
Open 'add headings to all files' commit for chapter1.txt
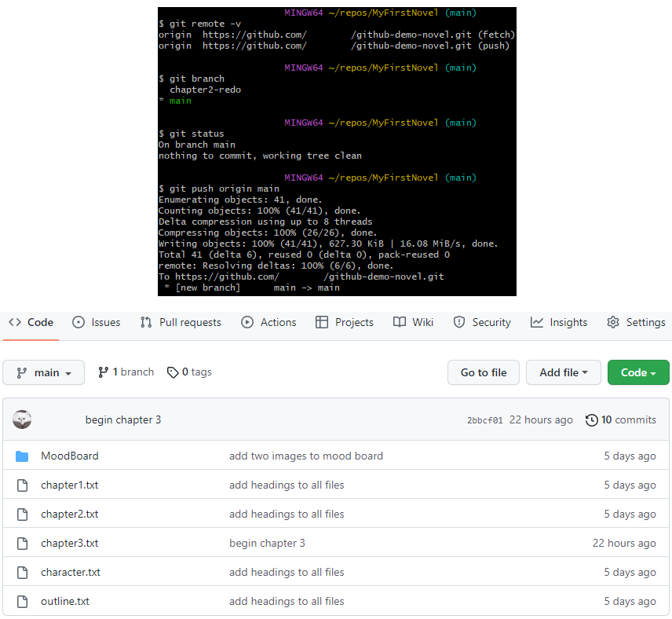[287, 485]
